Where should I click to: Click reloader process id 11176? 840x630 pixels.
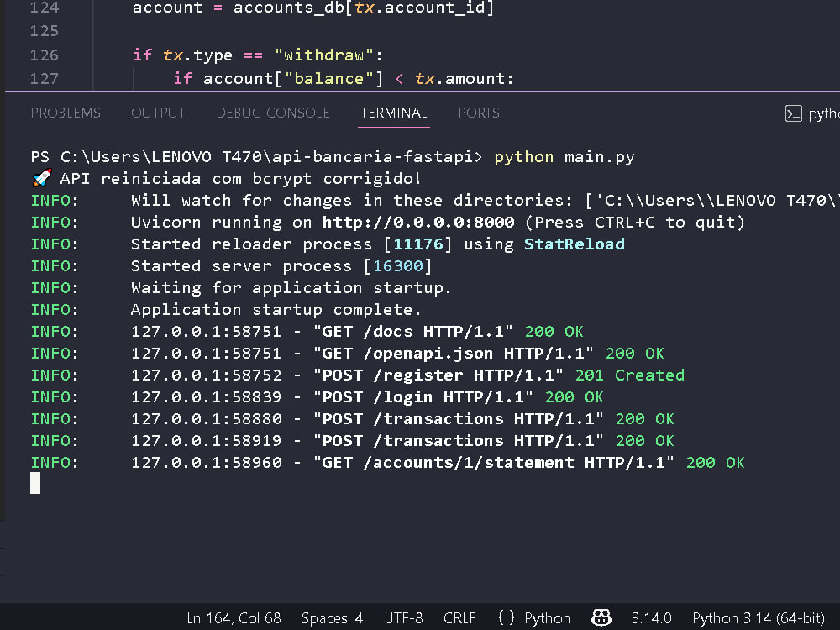pos(418,244)
